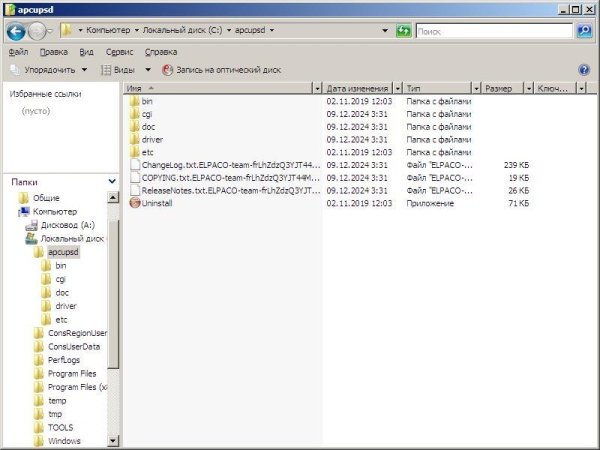Expand the Дата изменения column filter arrow
This screenshot has height=450, width=600.
tap(398, 89)
